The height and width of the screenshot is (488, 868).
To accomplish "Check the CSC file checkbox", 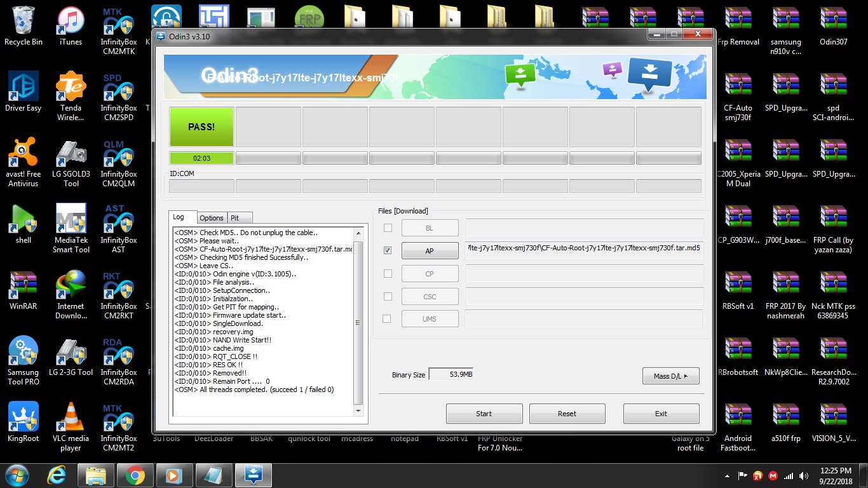I will pos(388,296).
